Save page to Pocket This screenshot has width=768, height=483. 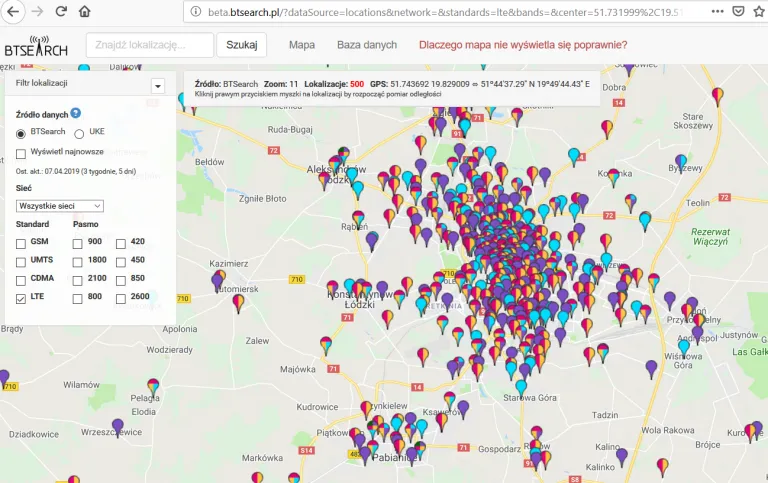(x=738, y=12)
